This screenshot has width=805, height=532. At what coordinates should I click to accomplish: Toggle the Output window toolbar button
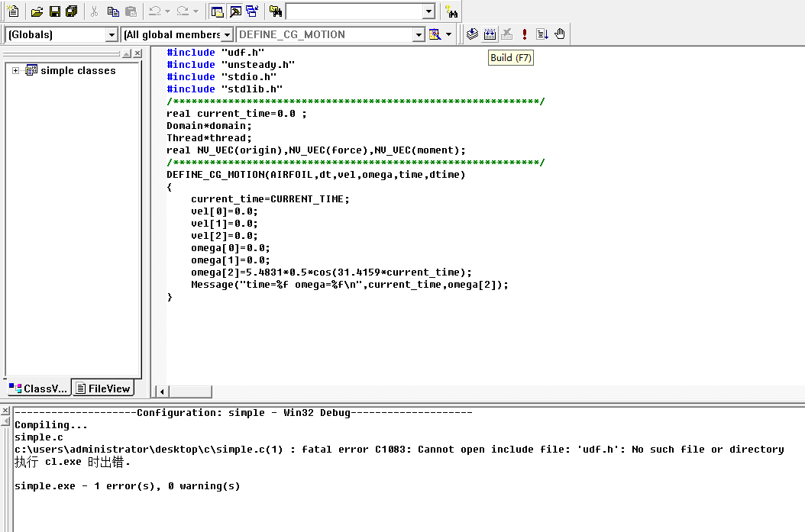click(x=234, y=11)
